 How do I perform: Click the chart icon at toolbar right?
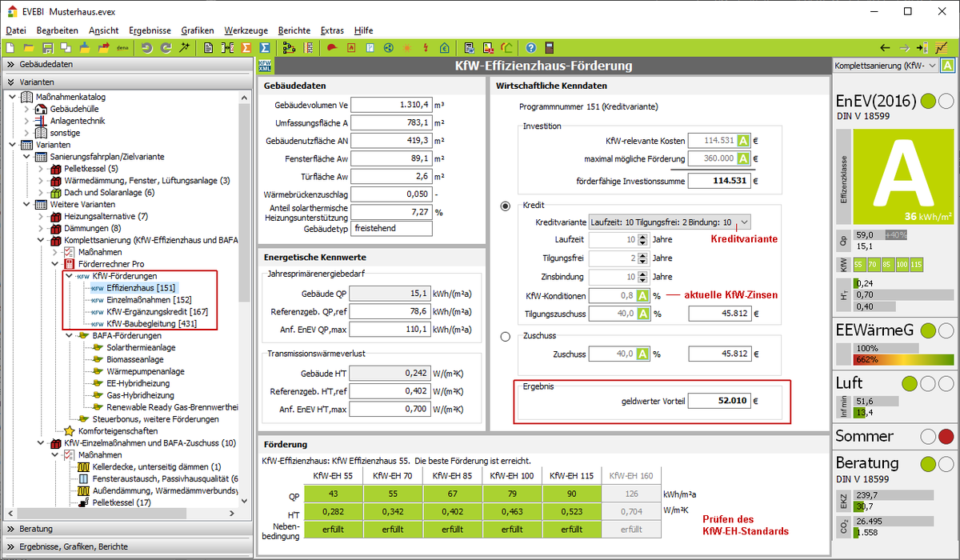tap(941, 48)
